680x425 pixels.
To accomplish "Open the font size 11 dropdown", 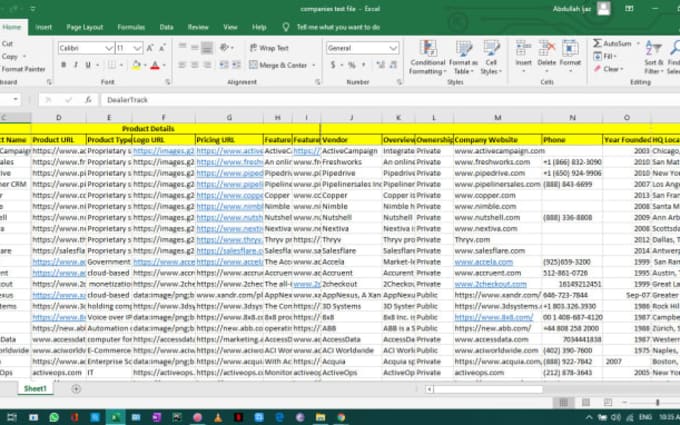I will pos(137,48).
